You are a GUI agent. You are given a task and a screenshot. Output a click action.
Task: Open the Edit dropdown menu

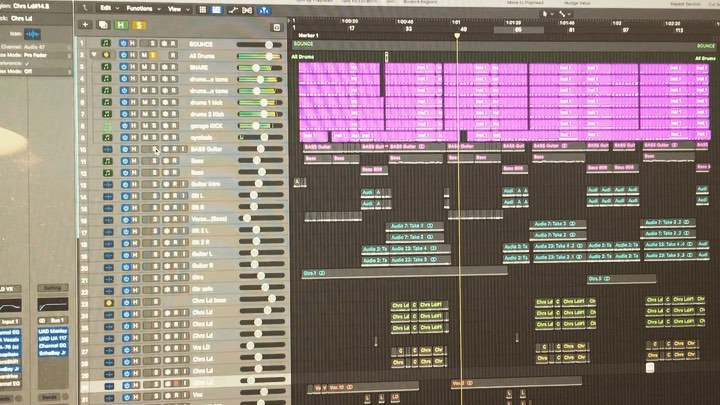tap(109, 8)
